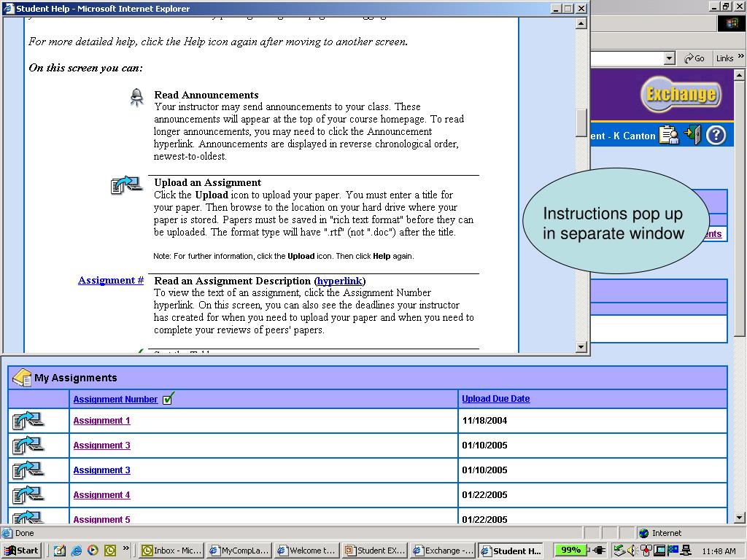
Task: Minimize the Student Help window
Action: pos(556,9)
